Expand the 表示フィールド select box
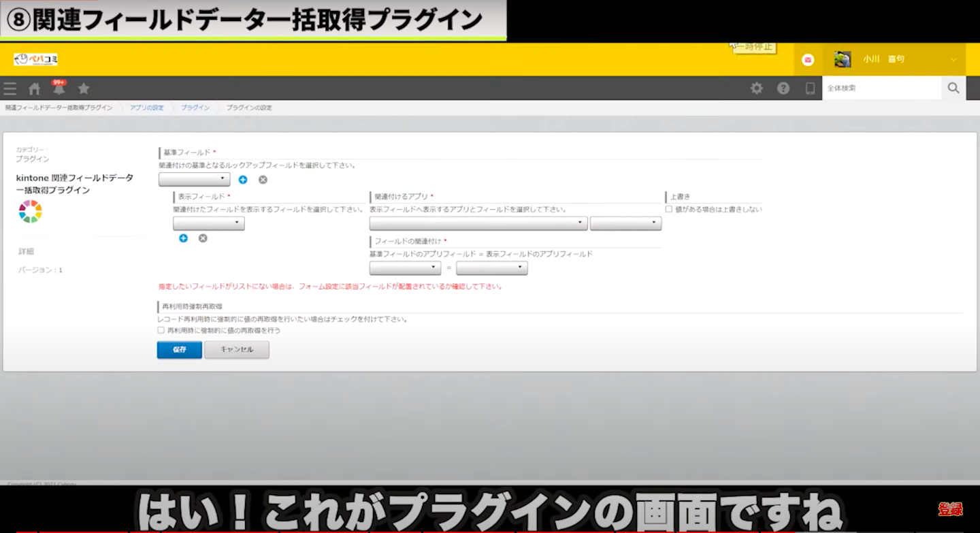 pos(208,223)
